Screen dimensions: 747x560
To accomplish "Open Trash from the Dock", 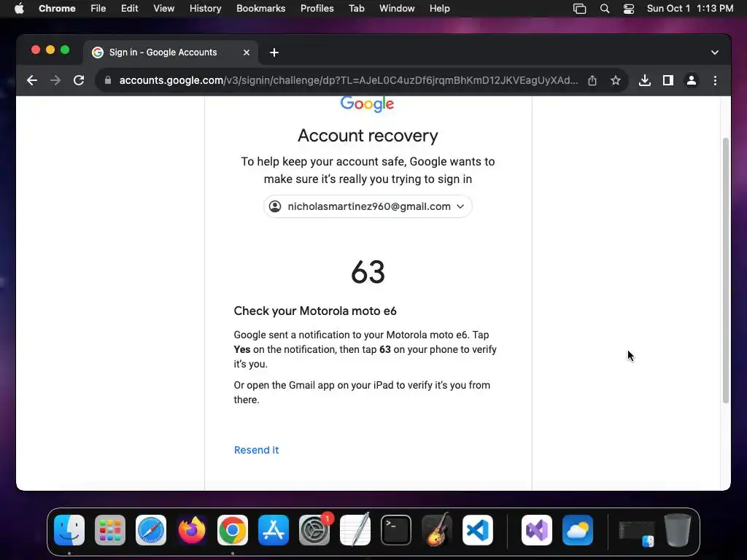I will pos(678,530).
